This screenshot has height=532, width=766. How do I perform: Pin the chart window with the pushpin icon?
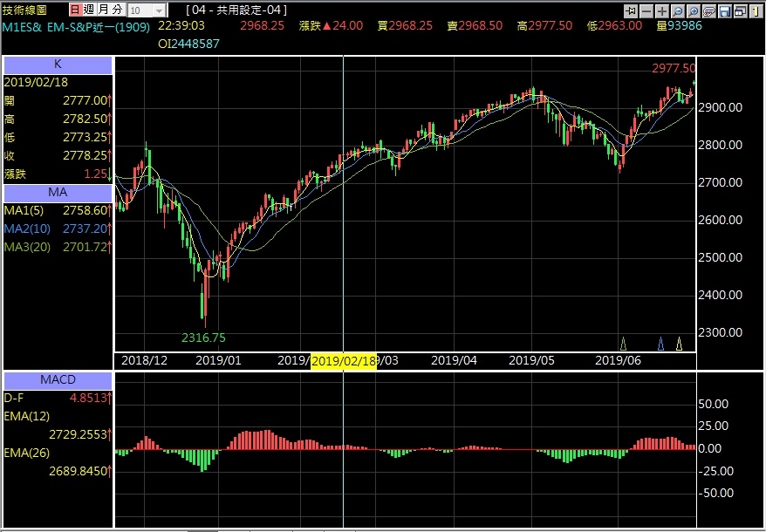631,10
